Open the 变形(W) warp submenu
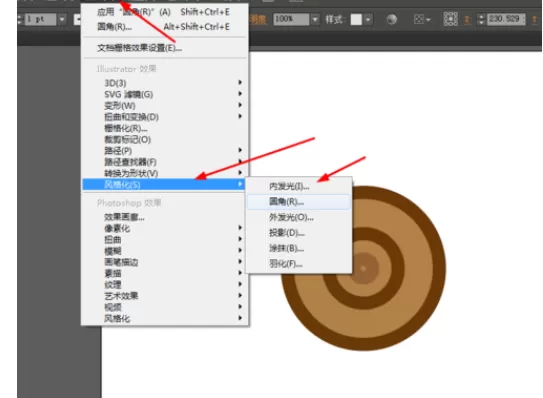The width and height of the screenshot is (543, 398). click(x=165, y=106)
